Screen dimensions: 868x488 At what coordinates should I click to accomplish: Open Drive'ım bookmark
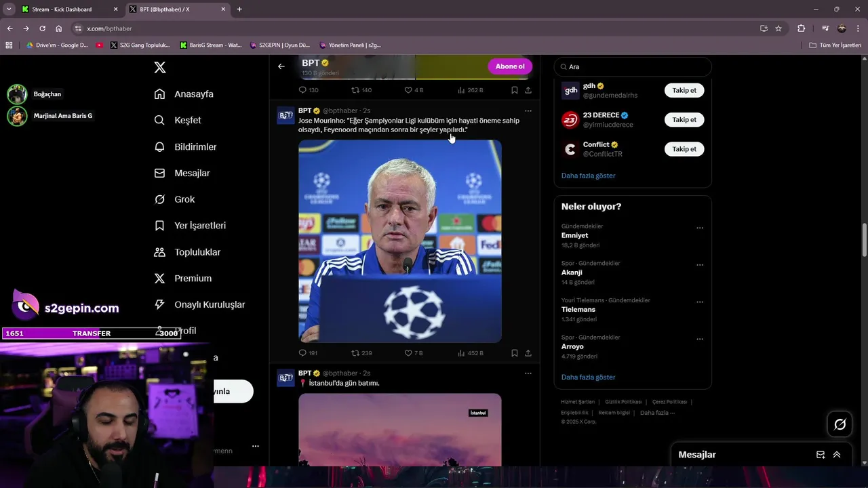pyautogui.click(x=58, y=45)
